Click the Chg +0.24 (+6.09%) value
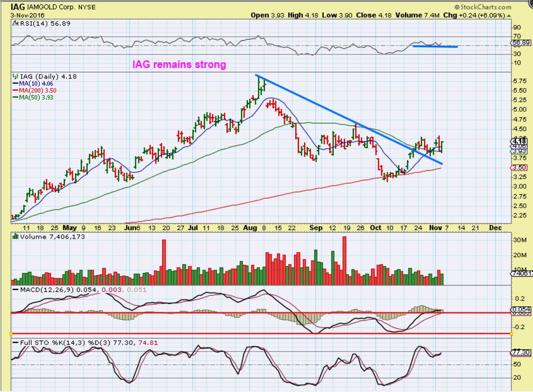533x392 pixels. tap(474, 15)
